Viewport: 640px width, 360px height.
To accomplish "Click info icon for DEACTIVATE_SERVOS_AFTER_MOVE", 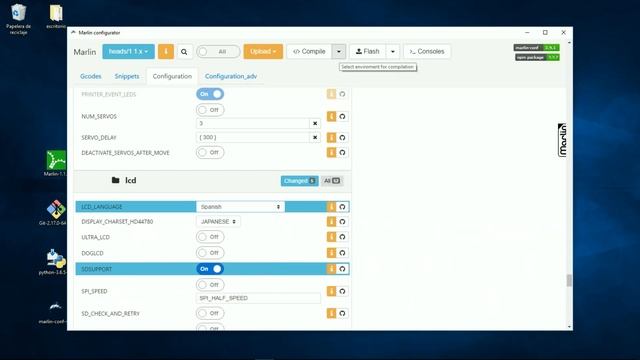I will 331,152.
